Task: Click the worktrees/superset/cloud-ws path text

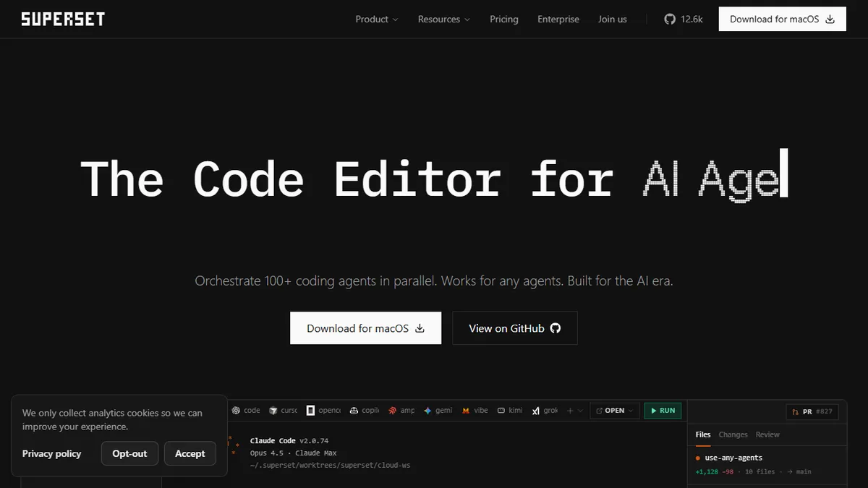Action: point(330,465)
